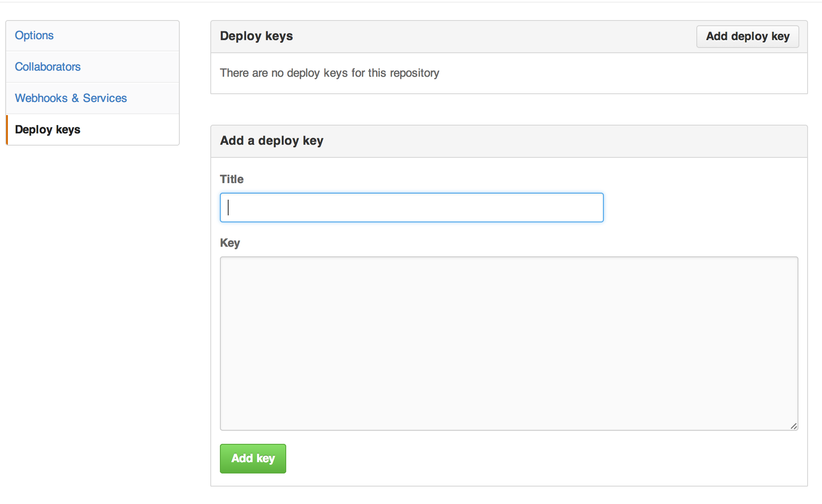The width and height of the screenshot is (822, 504).
Task: Click the blinking text cursor in Title
Action: click(228, 208)
